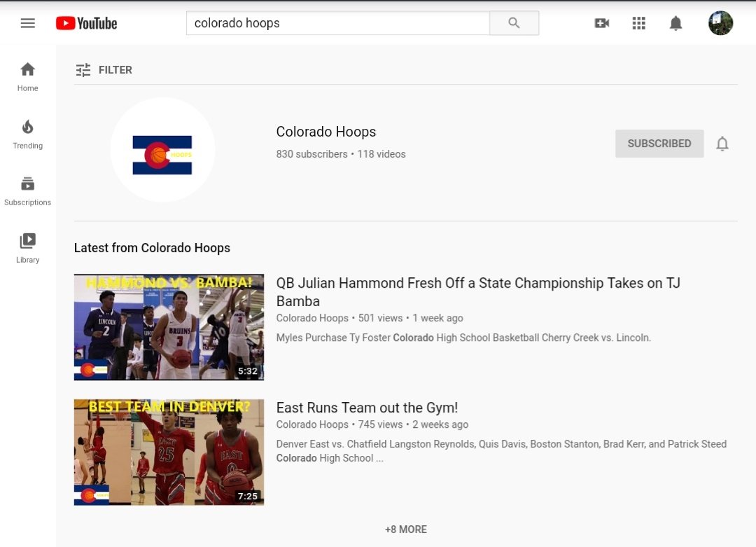The width and height of the screenshot is (756, 547).
Task: Play the Best Team in Denver thumbnail
Action: click(x=169, y=452)
